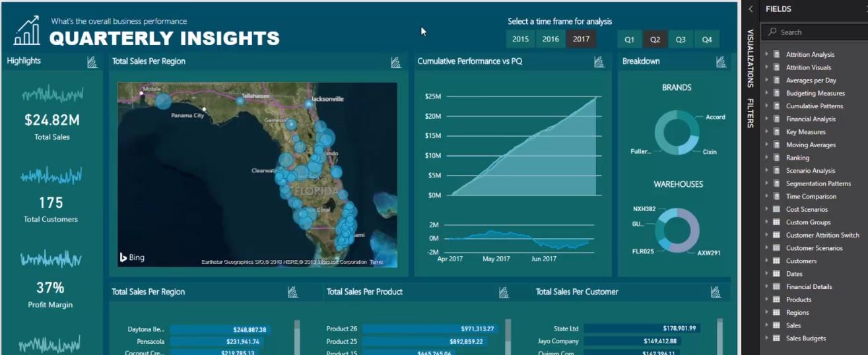Select Custom Groups in the Fields pane

pos(808,222)
